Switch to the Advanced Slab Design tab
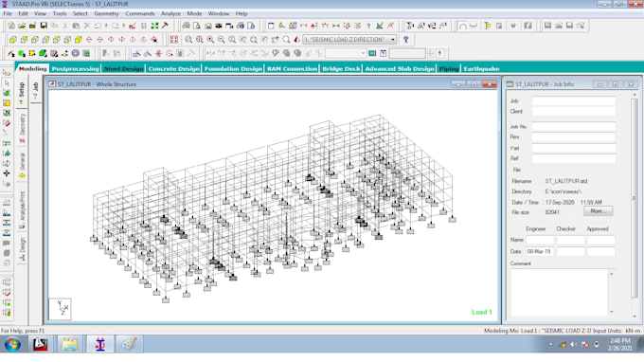 (400, 68)
